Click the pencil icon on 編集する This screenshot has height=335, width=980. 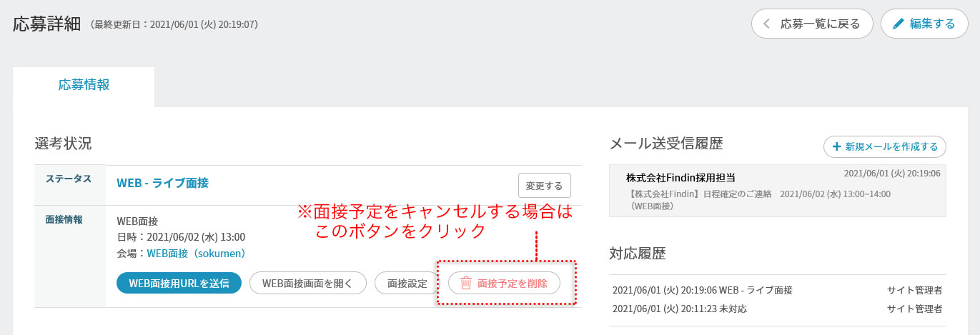[x=898, y=24]
